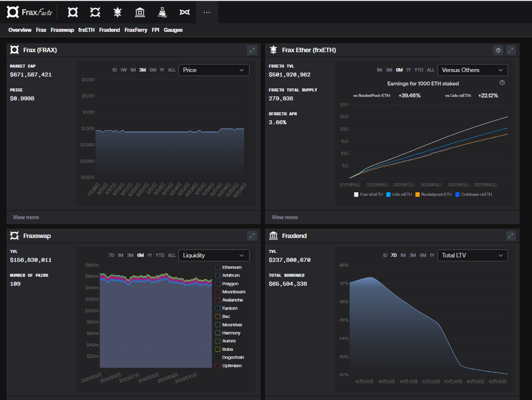Screen dimensions: 532x400
Task: Click View more under Frax price chart
Action: (26, 217)
